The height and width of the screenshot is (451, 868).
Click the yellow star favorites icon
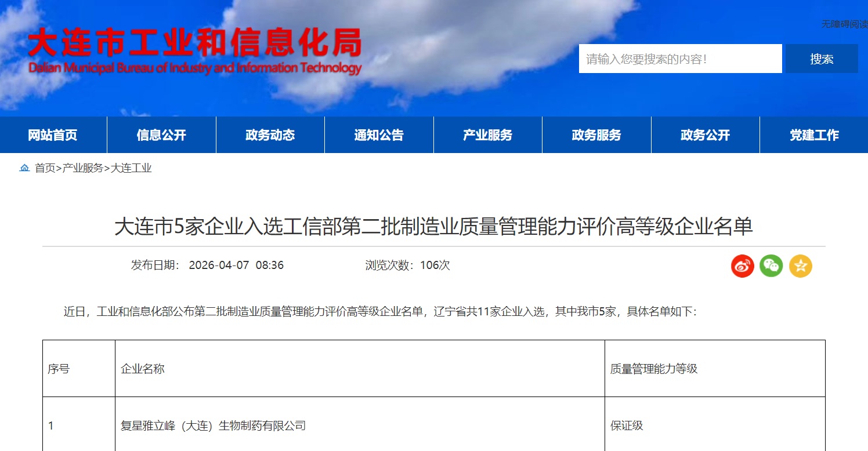801,266
